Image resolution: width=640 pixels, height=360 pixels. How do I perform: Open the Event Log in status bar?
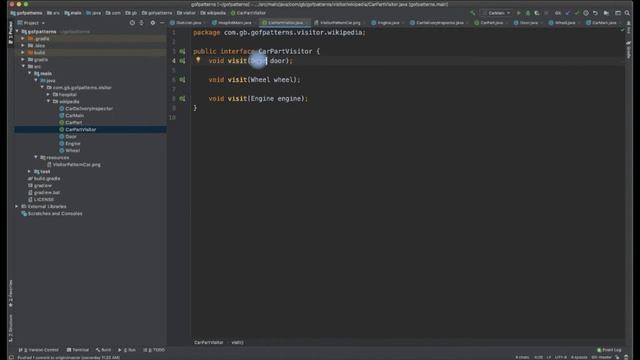click(609, 350)
